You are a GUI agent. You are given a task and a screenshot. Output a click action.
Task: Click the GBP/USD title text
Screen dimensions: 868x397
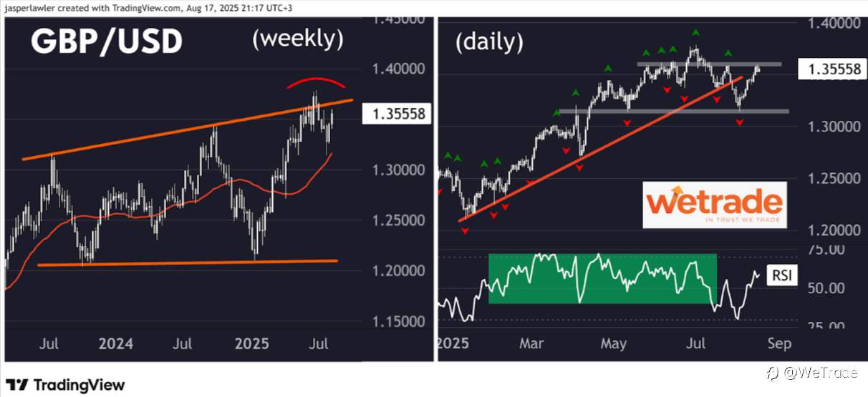tap(106, 42)
